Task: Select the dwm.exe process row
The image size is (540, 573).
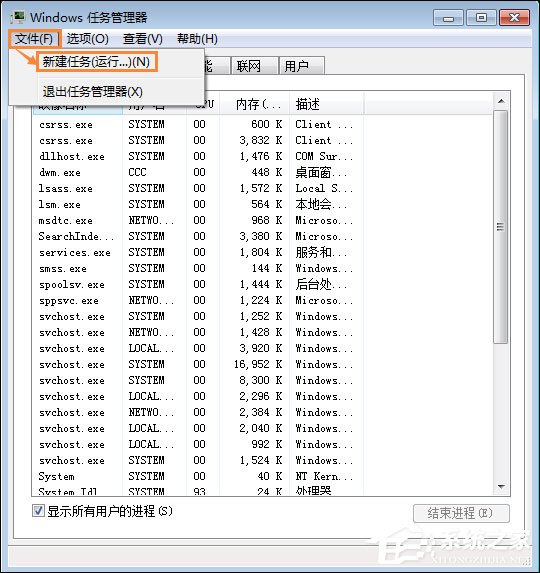Action: [x=197, y=172]
